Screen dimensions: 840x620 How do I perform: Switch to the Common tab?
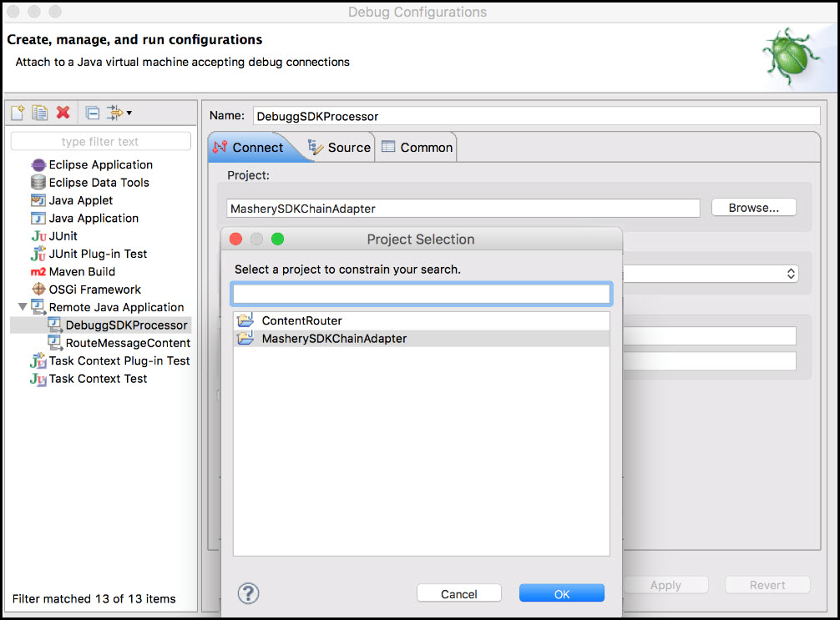417,148
